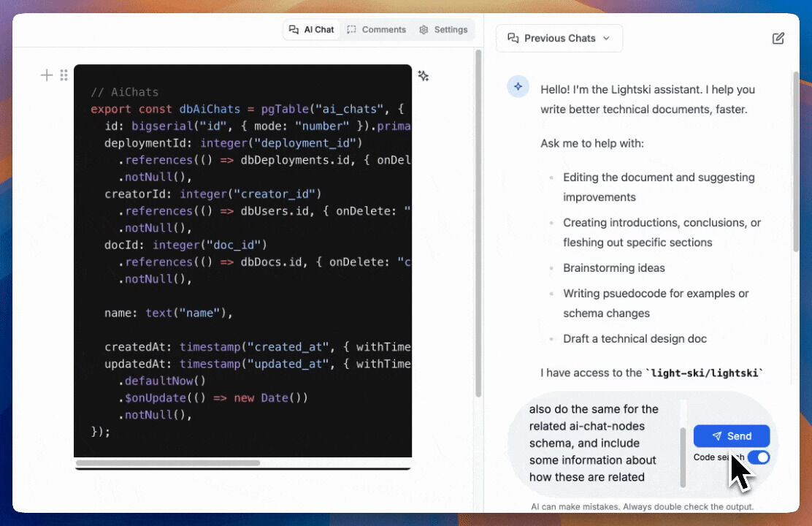Viewport: 812px width, 526px height.
Task: Click the AI Chat speech bubble icon
Action: pos(294,29)
